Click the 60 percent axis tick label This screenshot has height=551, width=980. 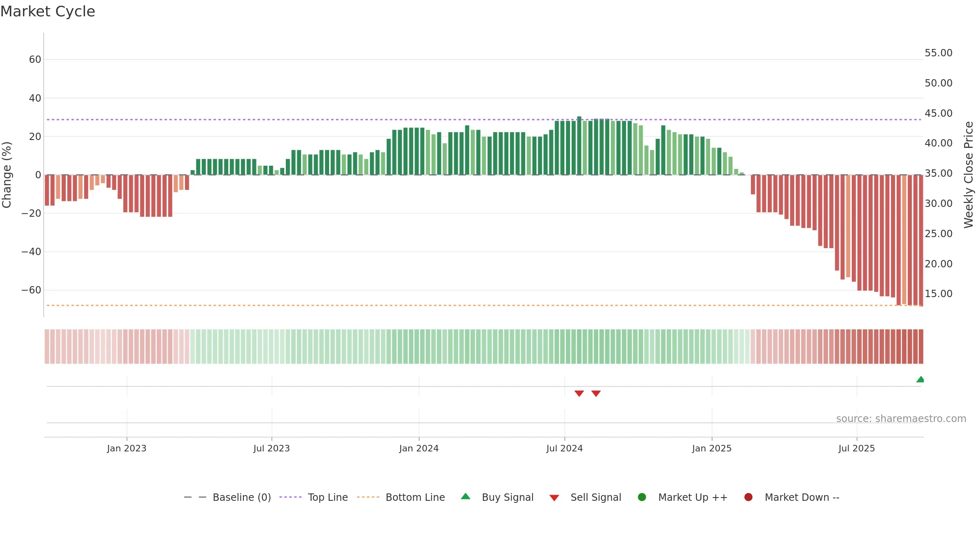pyautogui.click(x=35, y=60)
